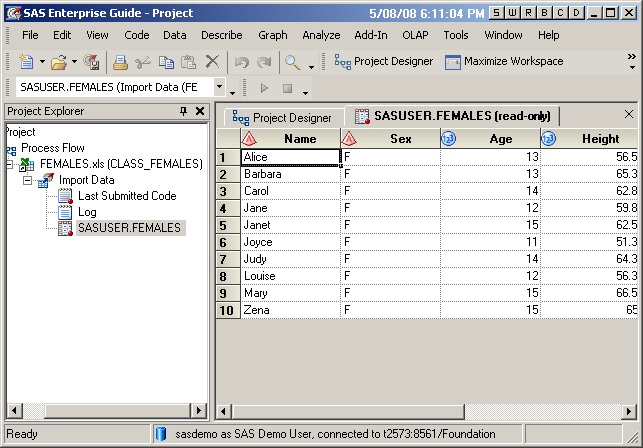Select the cell containing Barbara
This screenshot has height=448, width=643.
[x=290, y=174]
